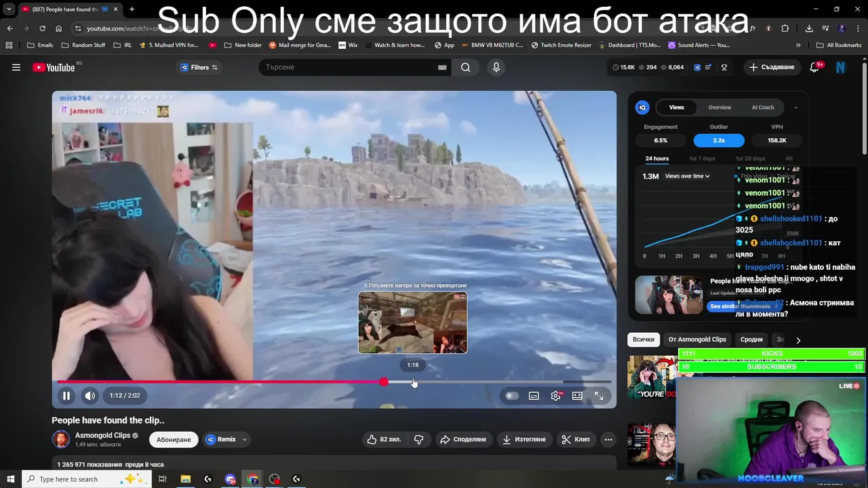Image resolution: width=868 pixels, height=488 pixels.
Task: Click the search magnifier button
Action: pyautogui.click(x=465, y=67)
